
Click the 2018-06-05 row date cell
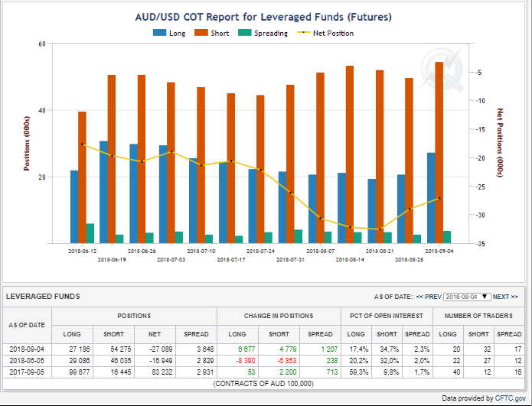(x=27, y=361)
